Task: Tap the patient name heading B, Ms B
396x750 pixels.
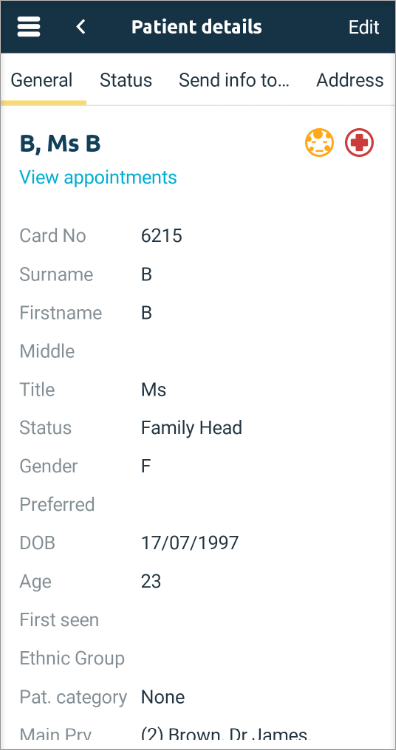Action: pos(60,144)
